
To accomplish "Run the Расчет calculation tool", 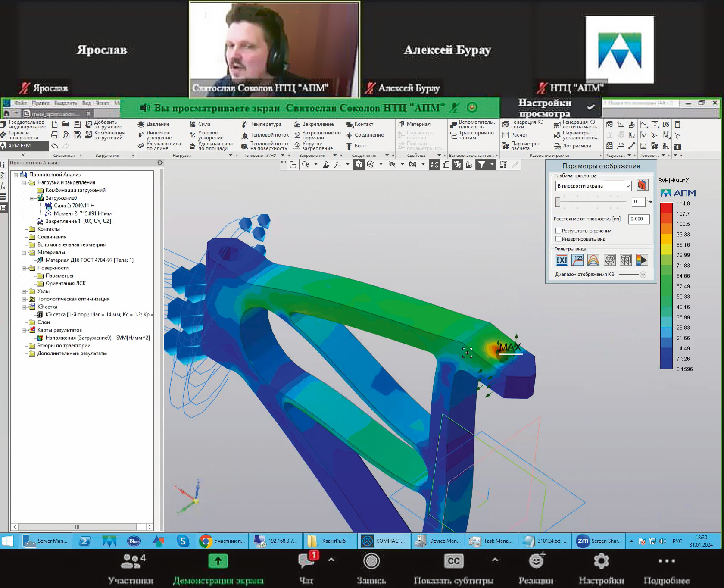I will 515,135.
